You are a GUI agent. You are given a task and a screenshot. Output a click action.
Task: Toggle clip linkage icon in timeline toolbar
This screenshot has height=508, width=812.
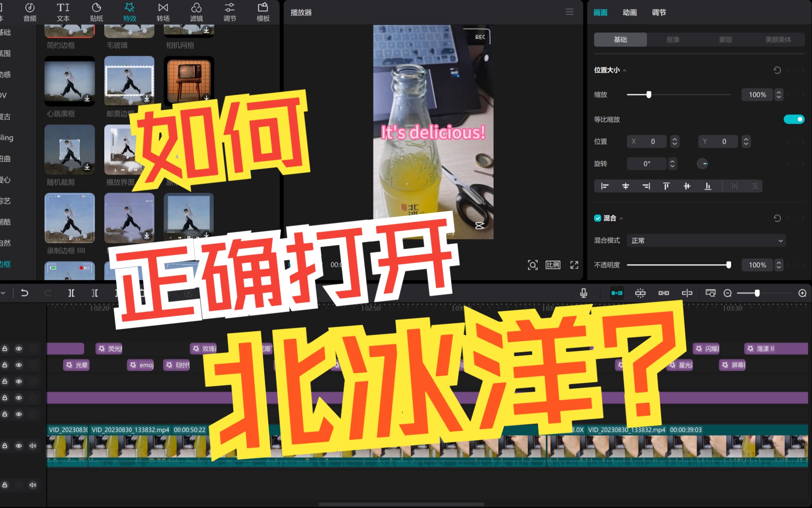click(663, 293)
